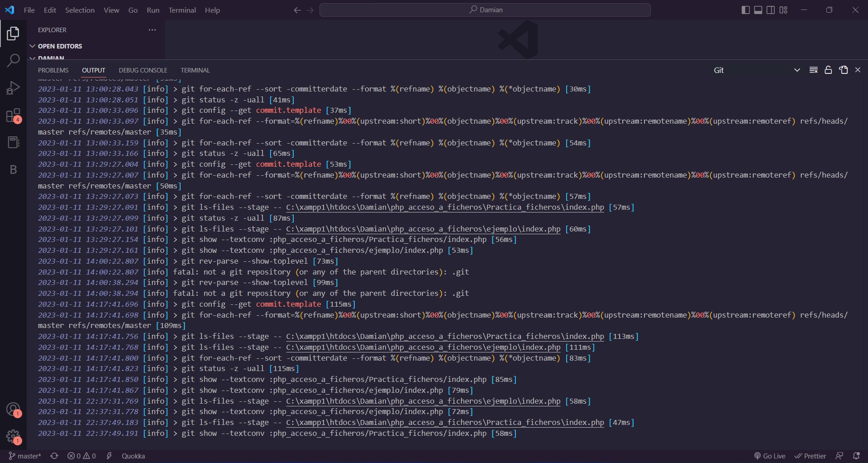Viewport: 868px width, 463px height.
Task: Click the master* branch indicator
Action: (x=25, y=456)
